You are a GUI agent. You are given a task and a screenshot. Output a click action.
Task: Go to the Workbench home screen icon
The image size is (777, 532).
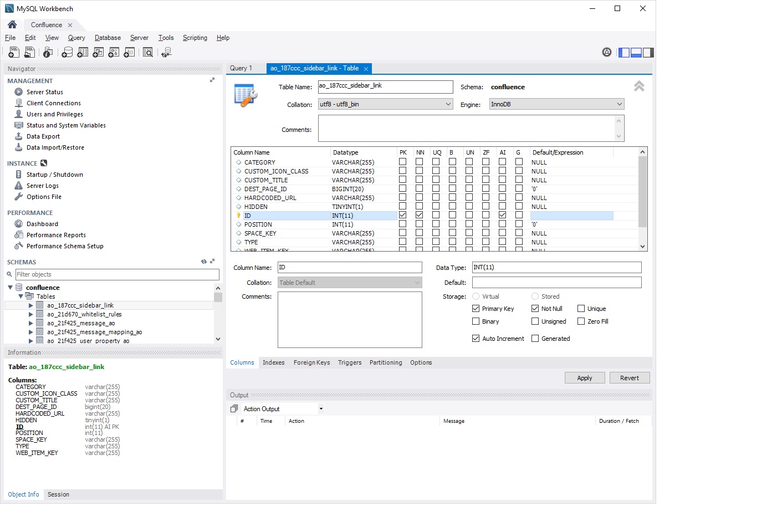(x=12, y=24)
